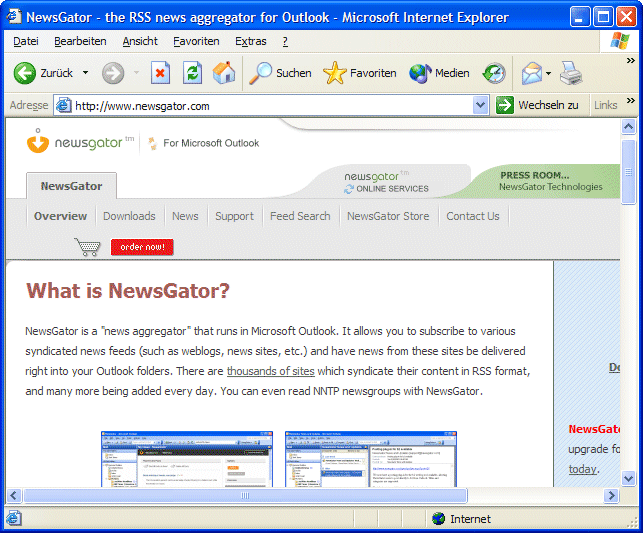Click the shopping cart icon

click(87, 247)
